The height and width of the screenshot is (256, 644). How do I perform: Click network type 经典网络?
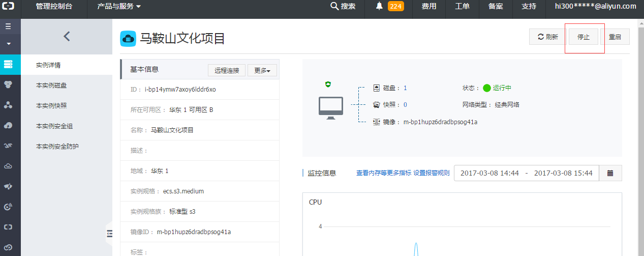coord(507,105)
